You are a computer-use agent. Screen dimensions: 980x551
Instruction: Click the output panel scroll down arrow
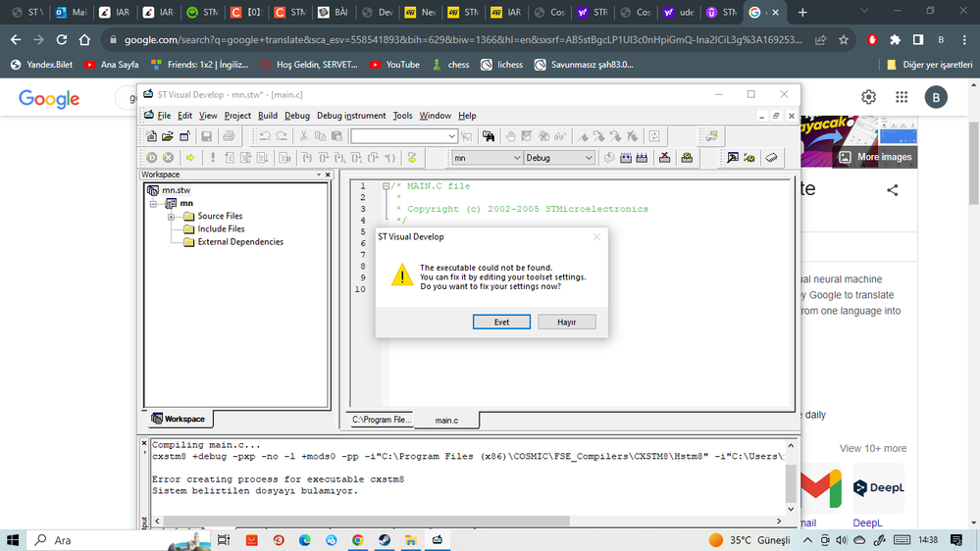tap(791, 509)
